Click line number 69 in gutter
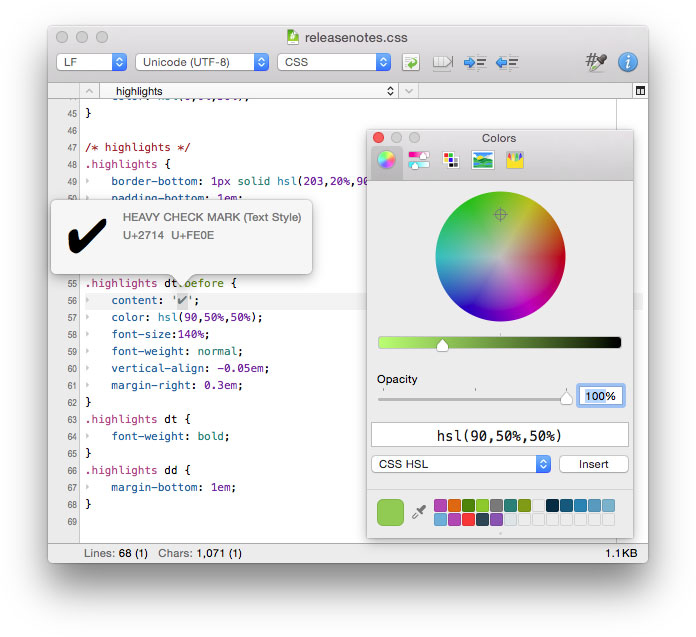Image resolution: width=696 pixels, height=637 pixels. [x=72, y=522]
